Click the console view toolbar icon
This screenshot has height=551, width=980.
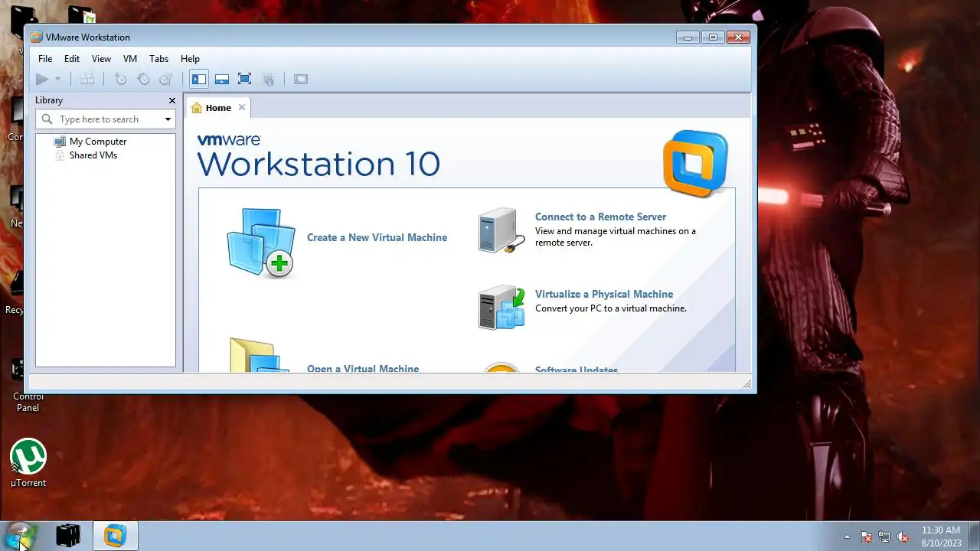click(301, 79)
